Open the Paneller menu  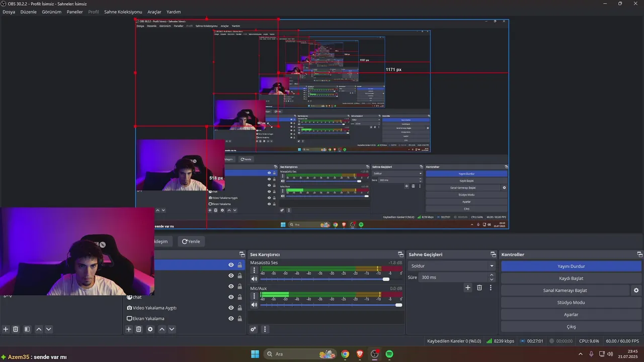[74, 12]
